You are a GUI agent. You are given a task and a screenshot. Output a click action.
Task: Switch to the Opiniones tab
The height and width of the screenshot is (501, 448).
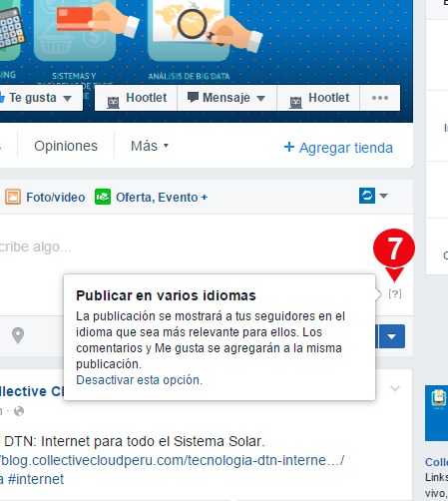[66, 146]
